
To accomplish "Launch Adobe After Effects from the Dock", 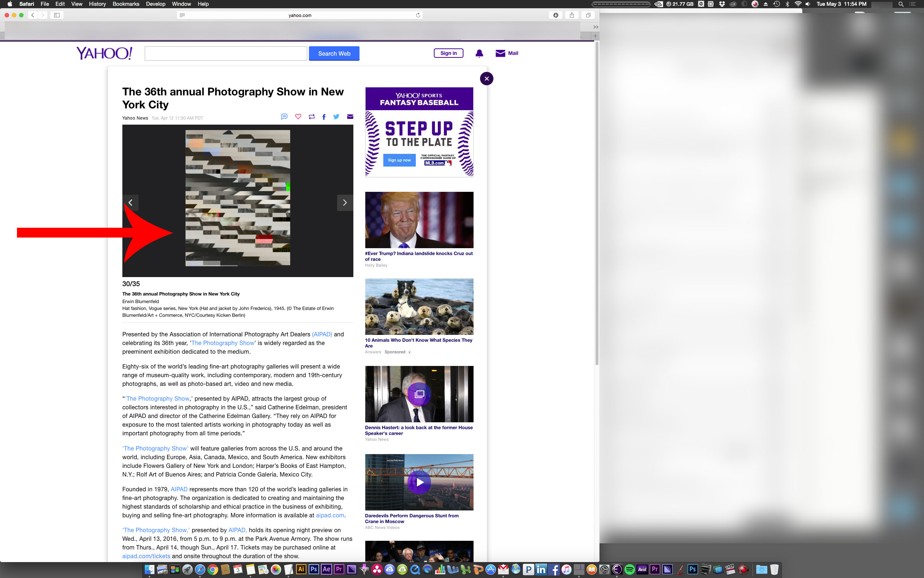I will (326, 569).
